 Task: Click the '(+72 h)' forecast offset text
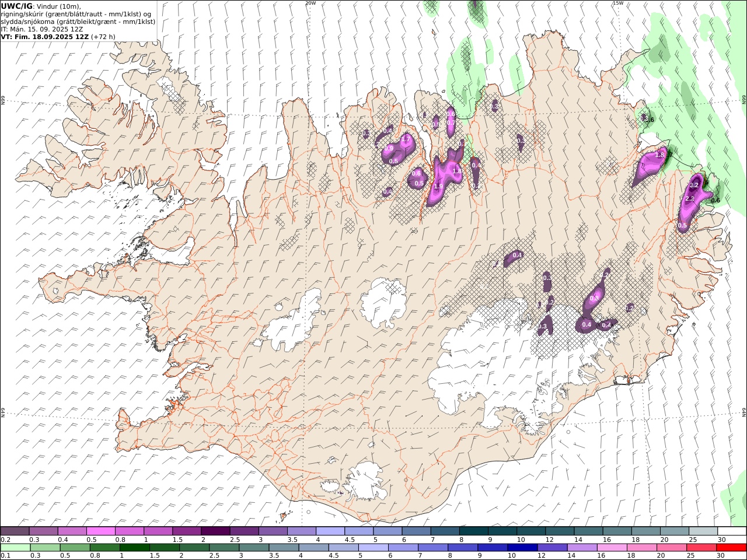[x=103, y=37]
